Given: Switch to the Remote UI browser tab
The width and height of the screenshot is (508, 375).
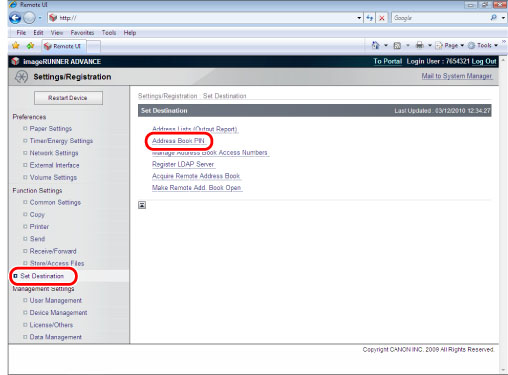Looking at the screenshot, I should click(x=64, y=46).
